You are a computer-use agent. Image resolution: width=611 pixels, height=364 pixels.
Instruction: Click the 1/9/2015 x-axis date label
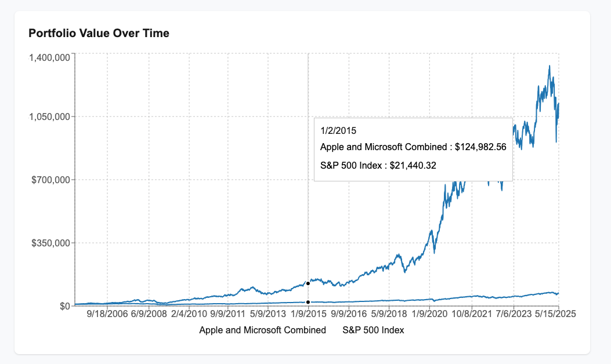(x=308, y=314)
